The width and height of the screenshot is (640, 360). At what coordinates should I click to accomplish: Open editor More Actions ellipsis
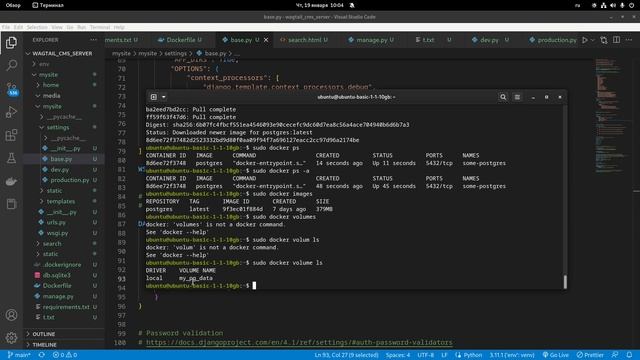coord(629,40)
